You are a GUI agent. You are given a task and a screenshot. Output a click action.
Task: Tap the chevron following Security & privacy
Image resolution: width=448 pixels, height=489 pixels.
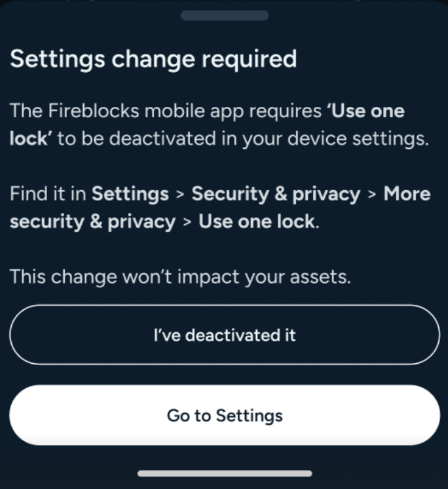371,195
